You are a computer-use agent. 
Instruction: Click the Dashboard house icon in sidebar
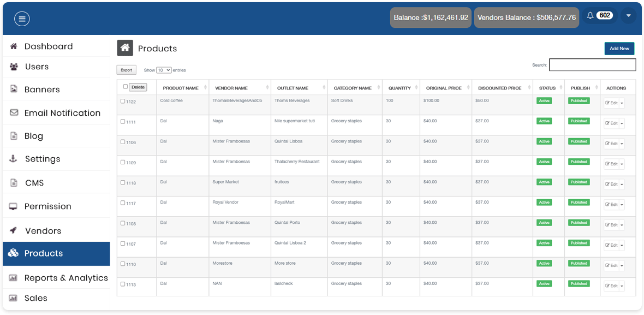tap(14, 46)
